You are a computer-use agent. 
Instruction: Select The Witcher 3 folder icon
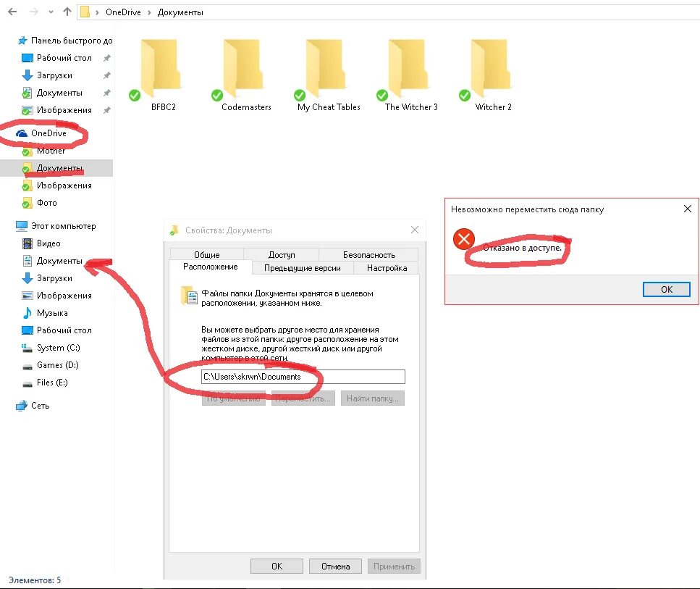408,68
